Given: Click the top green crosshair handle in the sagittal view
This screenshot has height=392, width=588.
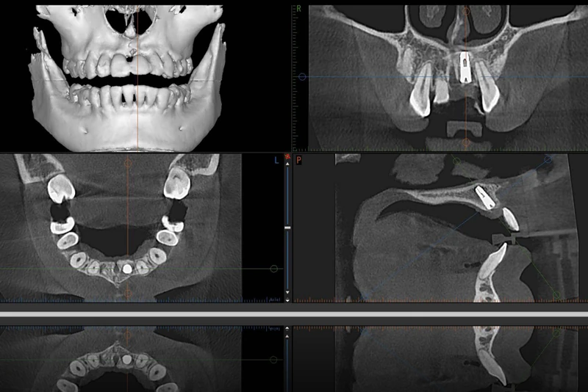Looking at the screenshot, I should (456, 161).
